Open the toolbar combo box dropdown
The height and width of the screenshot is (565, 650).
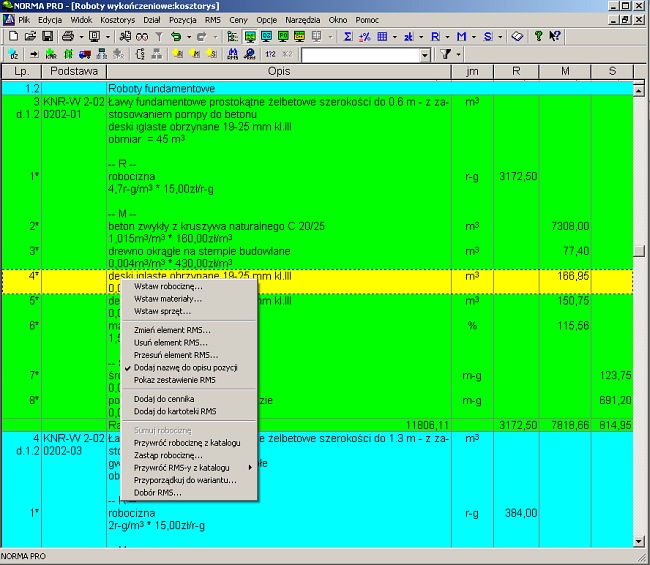pyautogui.click(x=425, y=54)
